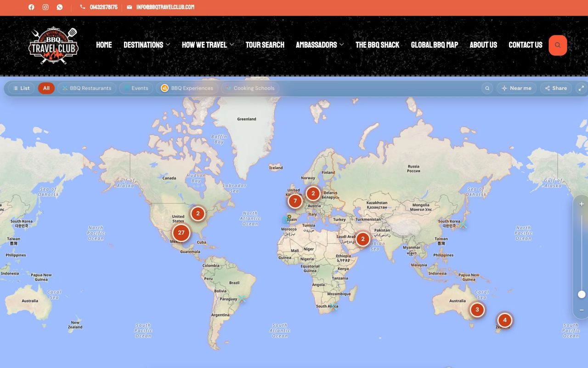Email info@bbqtravelclub.com link

coord(160,7)
